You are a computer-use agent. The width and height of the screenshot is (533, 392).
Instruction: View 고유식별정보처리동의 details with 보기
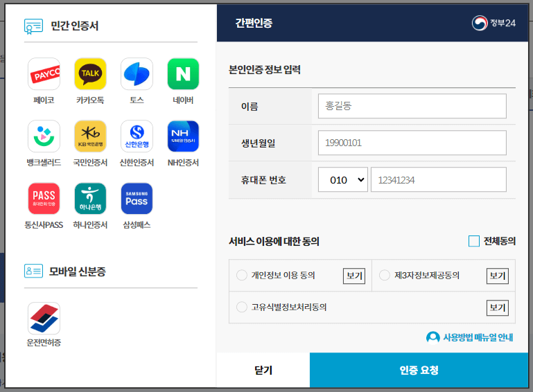(x=498, y=308)
